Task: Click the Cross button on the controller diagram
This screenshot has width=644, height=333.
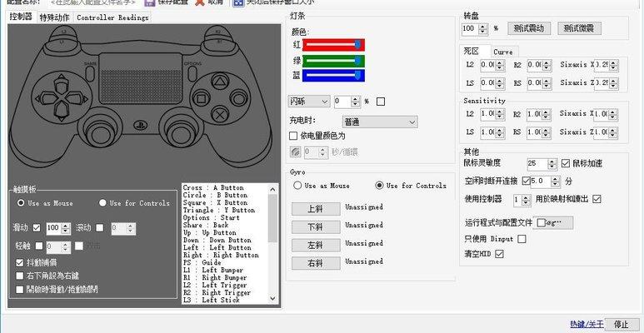Action: pyautogui.click(x=220, y=115)
